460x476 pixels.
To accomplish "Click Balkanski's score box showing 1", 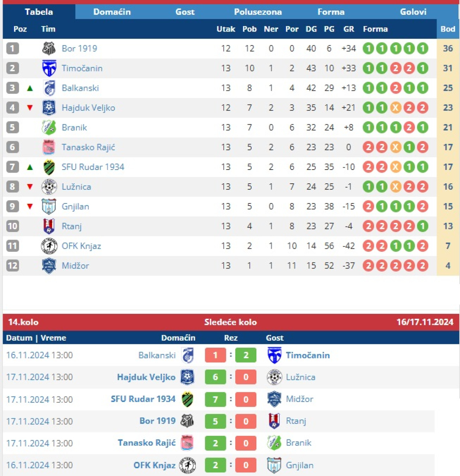I will coord(215,355).
